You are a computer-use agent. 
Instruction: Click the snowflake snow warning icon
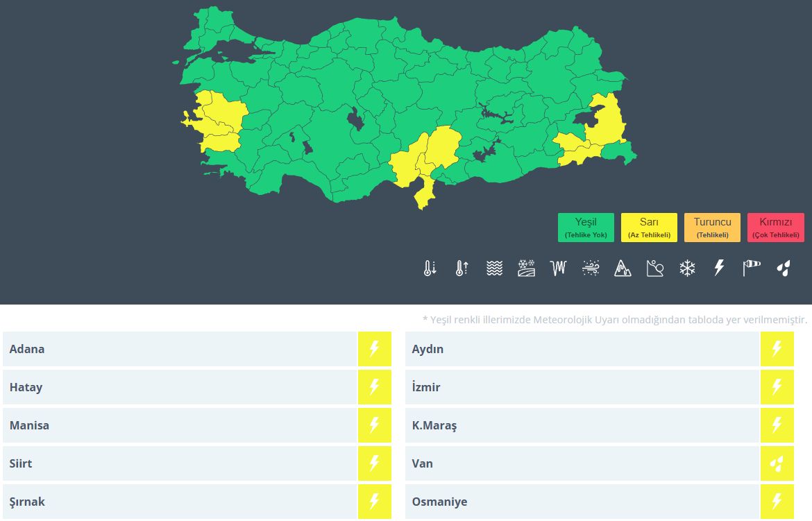pyautogui.click(x=687, y=268)
